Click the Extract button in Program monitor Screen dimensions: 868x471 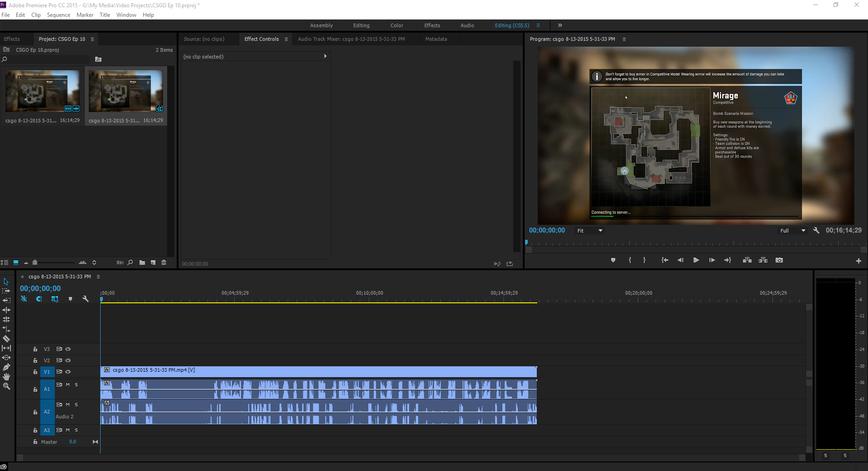coord(763,260)
